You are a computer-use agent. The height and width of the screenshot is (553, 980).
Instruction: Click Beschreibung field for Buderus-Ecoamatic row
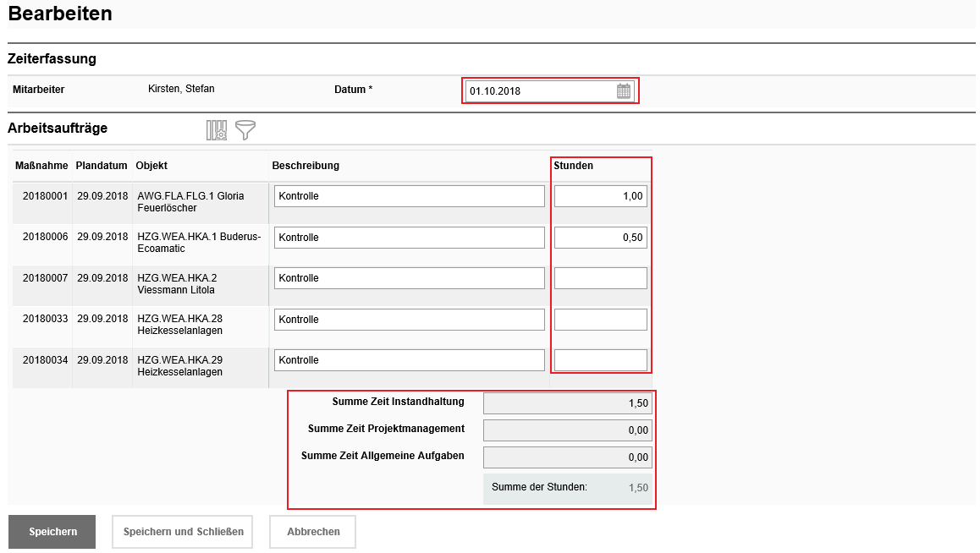[409, 238]
